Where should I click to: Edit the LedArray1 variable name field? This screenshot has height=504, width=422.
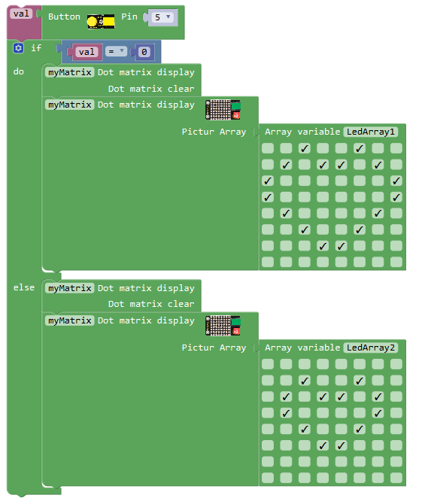click(371, 132)
